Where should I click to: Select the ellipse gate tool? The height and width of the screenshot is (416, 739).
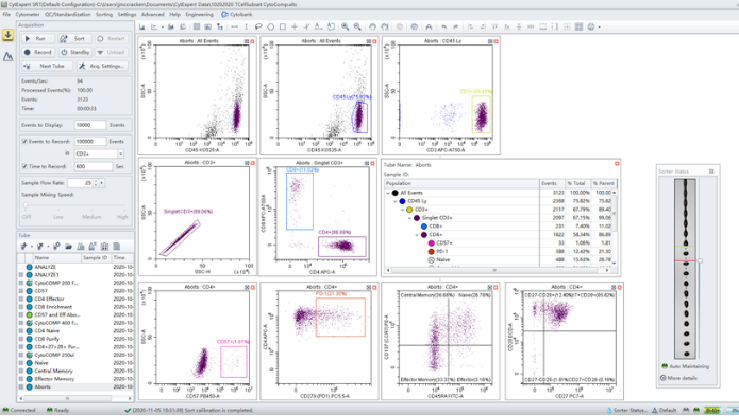pos(270,27)
